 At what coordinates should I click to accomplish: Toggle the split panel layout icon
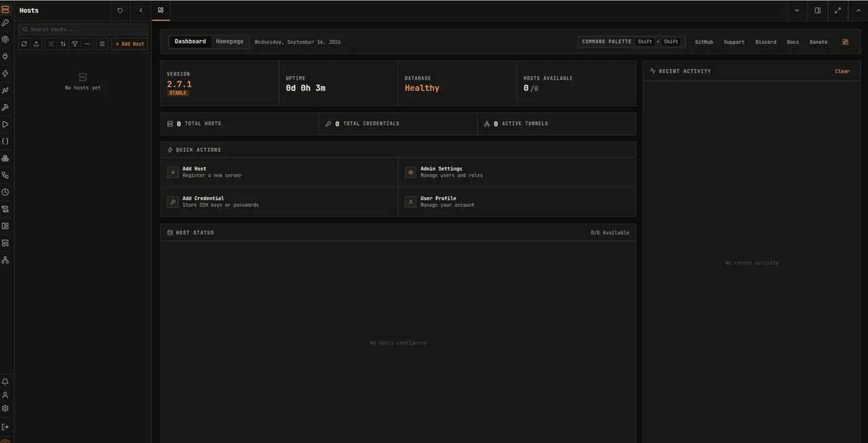817,10
